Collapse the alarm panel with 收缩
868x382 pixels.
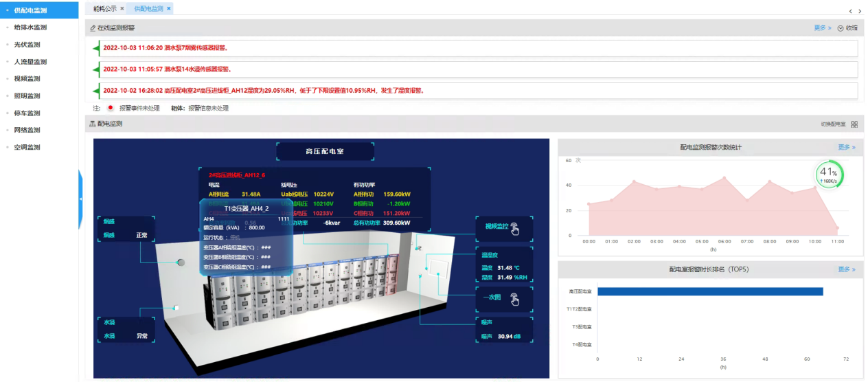click(x=847, y=28)
